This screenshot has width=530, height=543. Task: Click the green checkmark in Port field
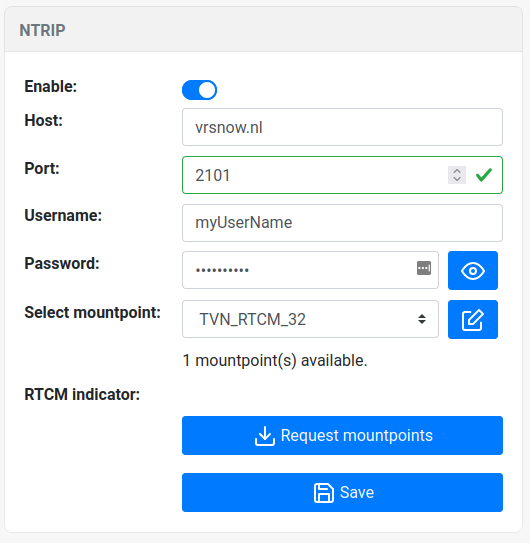pyautogui.click(x=484, y=175)
